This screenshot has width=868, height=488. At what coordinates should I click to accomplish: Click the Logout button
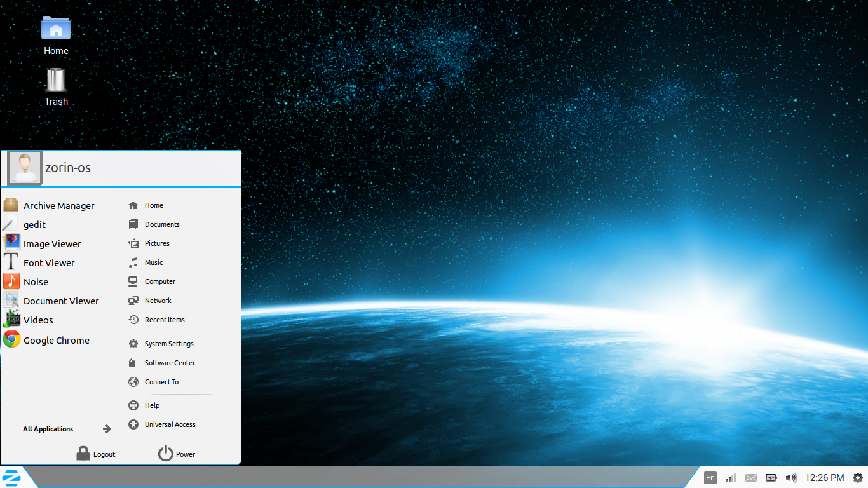(x=96, y=454)
